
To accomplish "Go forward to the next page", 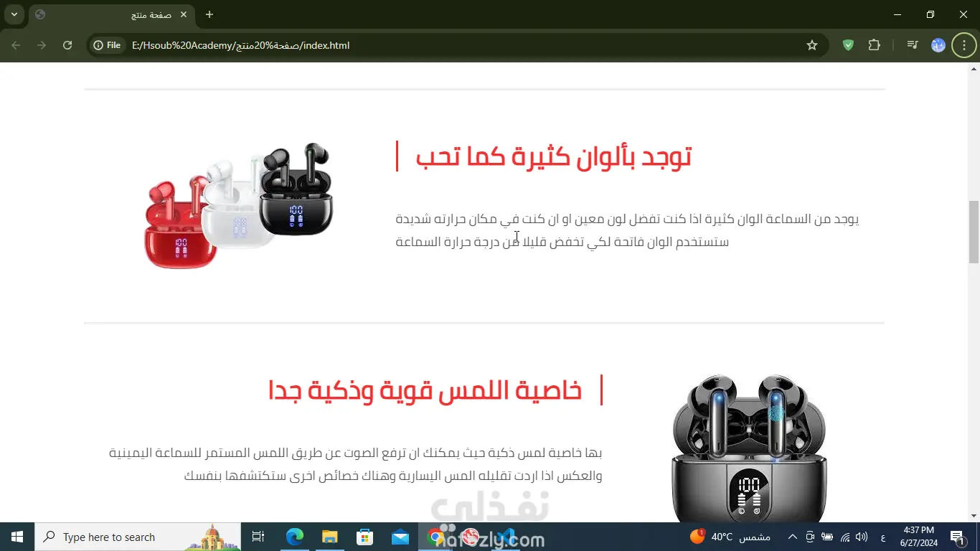I will tap(42, 45).
